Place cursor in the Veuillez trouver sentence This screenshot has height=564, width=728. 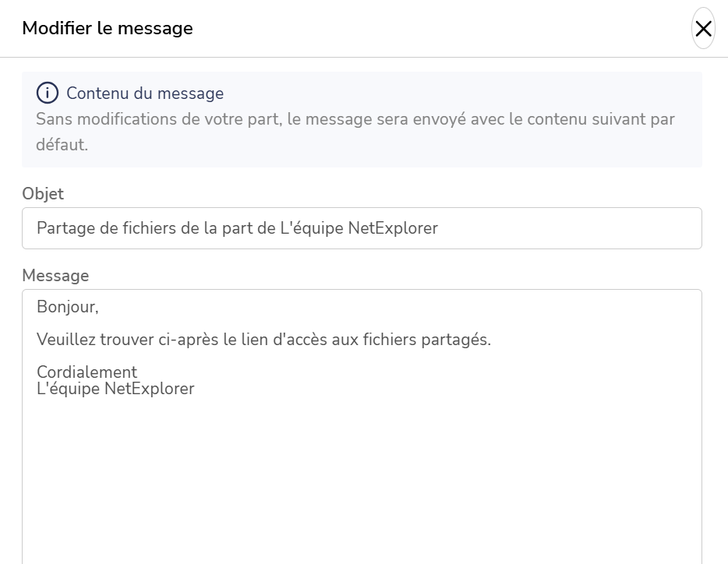[x=263, y=340]
